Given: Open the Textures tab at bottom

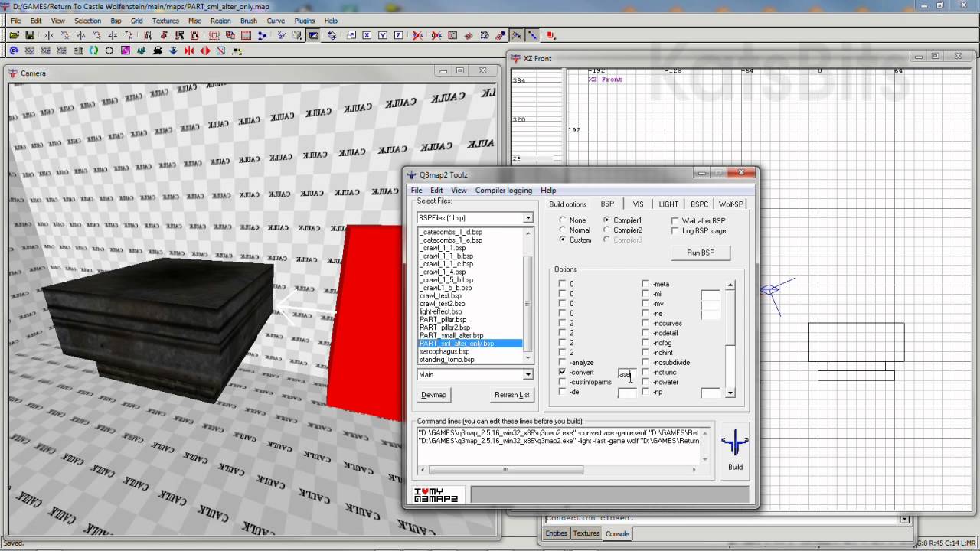Looking at the screenshot, I should point(586,533).
